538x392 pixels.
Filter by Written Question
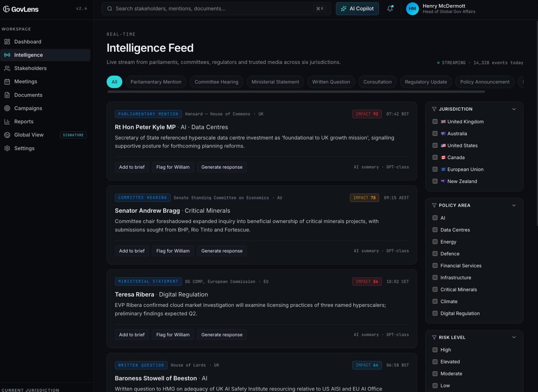click(x=331, y=82)
